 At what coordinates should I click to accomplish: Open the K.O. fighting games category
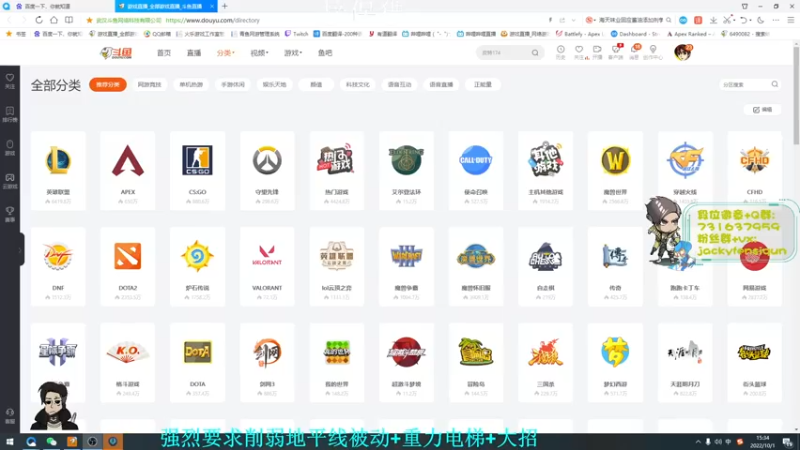[x=128, y=362]
